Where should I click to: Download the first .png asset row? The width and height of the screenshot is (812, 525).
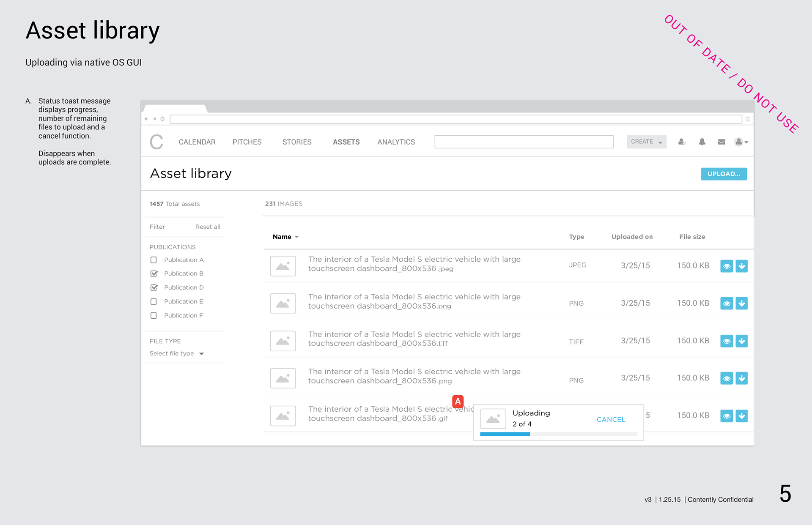(741, 304)
